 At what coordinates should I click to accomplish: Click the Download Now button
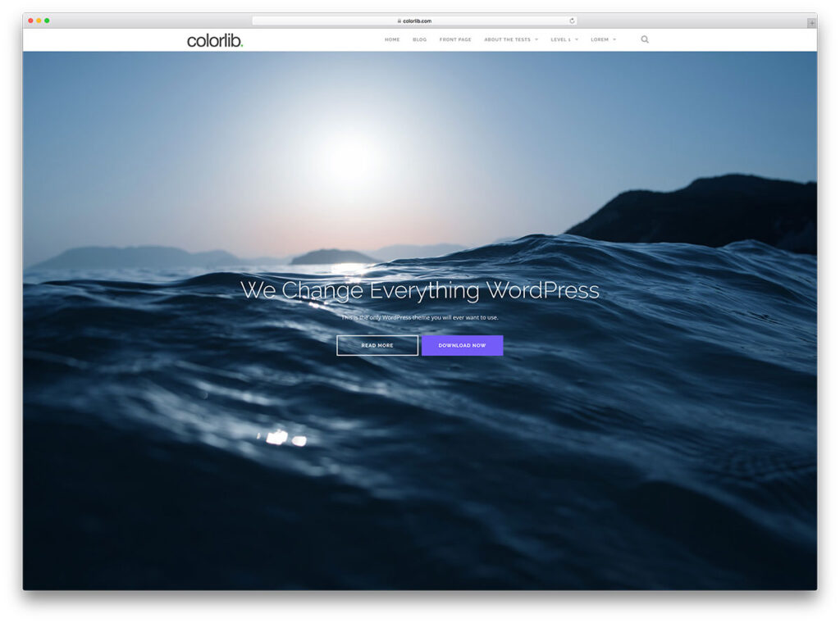462,345
